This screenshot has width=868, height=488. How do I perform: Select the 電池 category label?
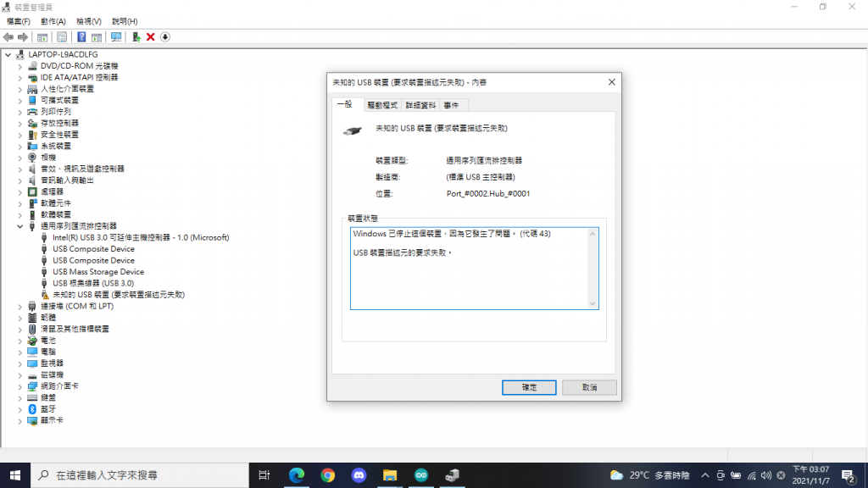(x=48, y=341)
